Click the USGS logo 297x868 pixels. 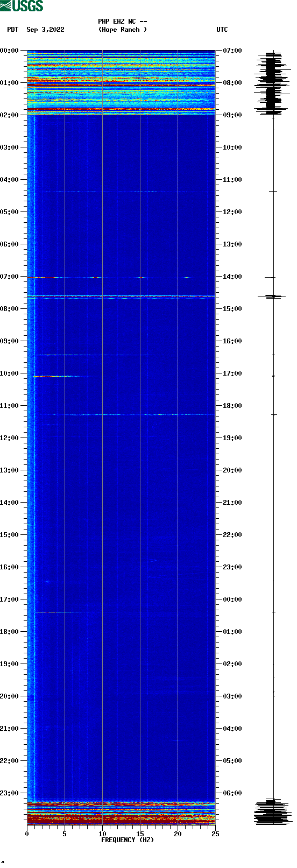pos(22,6)
